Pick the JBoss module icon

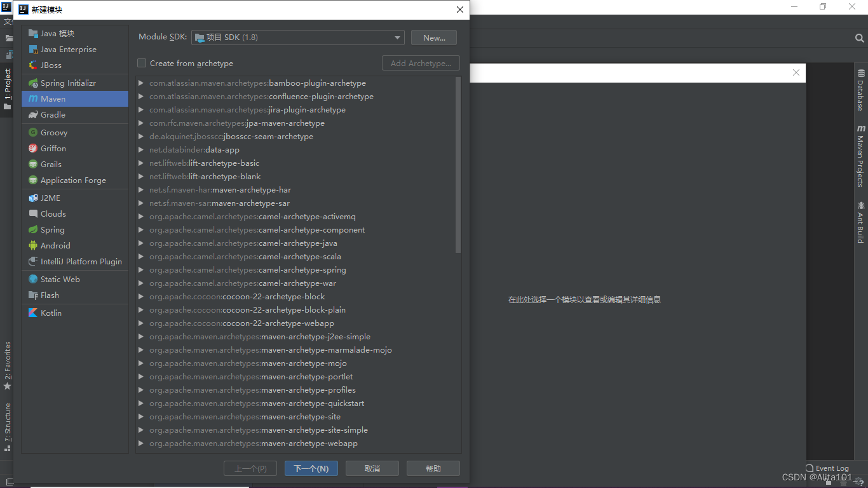click(33, 65)
